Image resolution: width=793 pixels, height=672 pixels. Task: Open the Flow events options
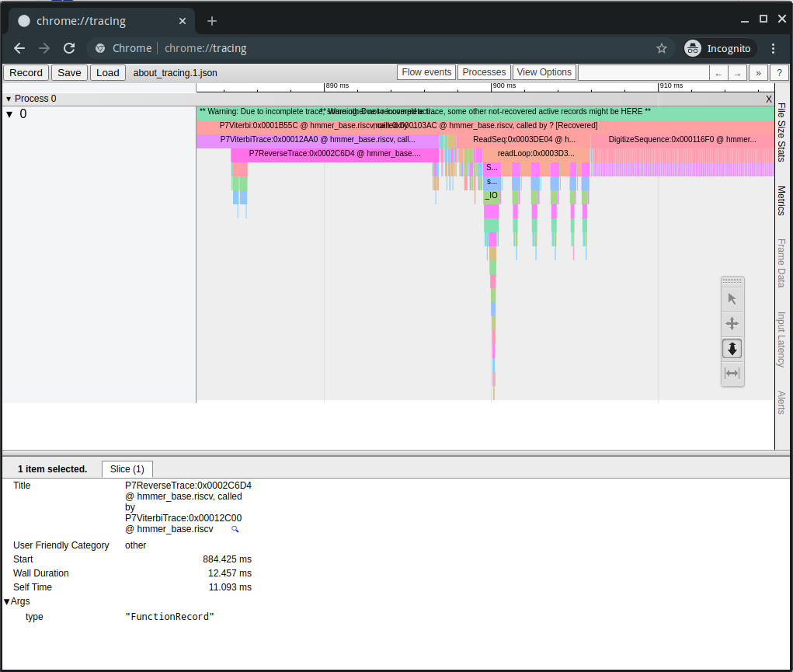click(x=426, y=72)
